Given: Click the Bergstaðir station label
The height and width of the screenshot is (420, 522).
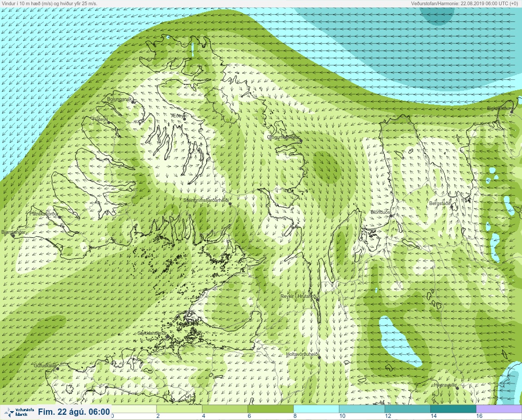Looking at the screenshot, I should [440, 203].
